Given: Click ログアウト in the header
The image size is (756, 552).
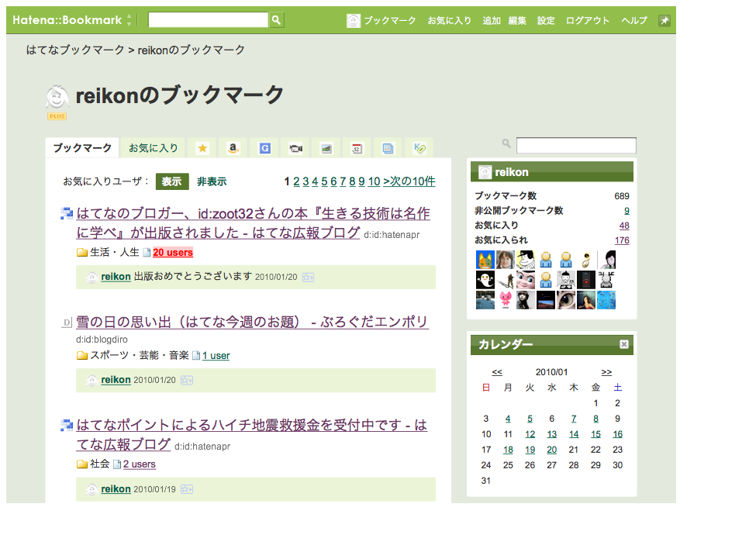Looking at the screenshot, I should 587,20.
